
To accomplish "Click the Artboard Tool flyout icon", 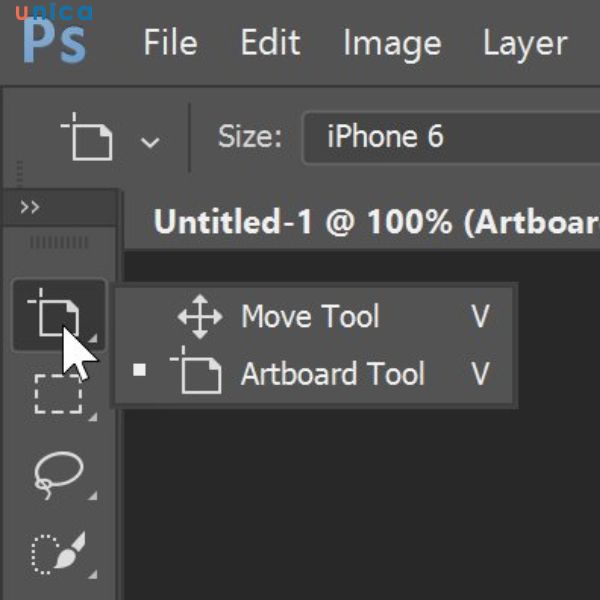I will coord(196,374).
